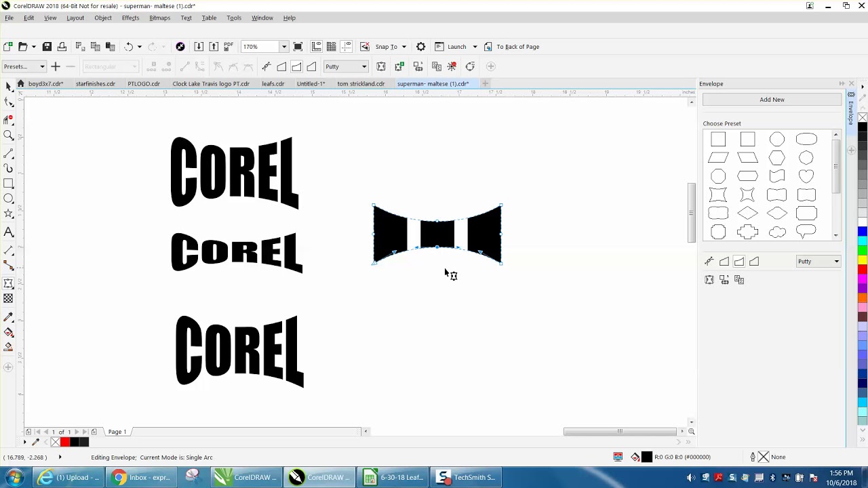Image resolution: width=868 pixels, height=488 pixels.
Task: Open Chrome Inbox taskbar button
Action: [x=142, y=477]
